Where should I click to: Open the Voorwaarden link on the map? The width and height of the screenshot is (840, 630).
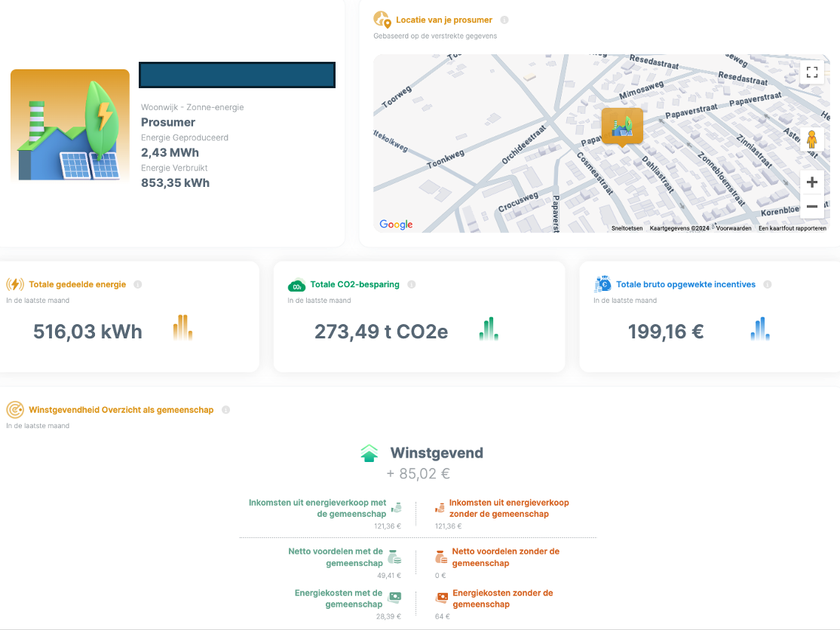[733, 228]
